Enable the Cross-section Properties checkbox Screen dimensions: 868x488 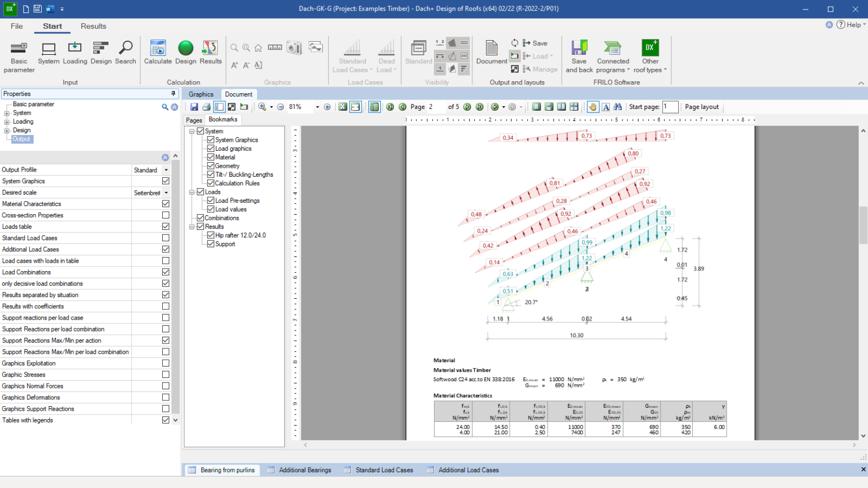click(x=166, y=215)
